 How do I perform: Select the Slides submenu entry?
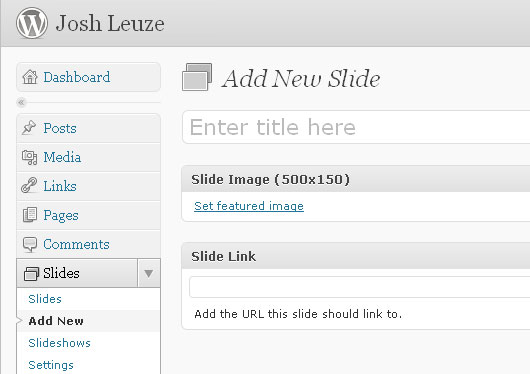[45, 299]
